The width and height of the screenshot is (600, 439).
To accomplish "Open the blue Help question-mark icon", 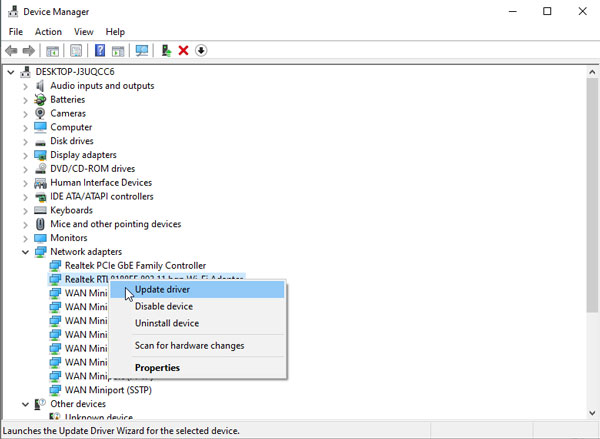I will click(x=100, y=51).
